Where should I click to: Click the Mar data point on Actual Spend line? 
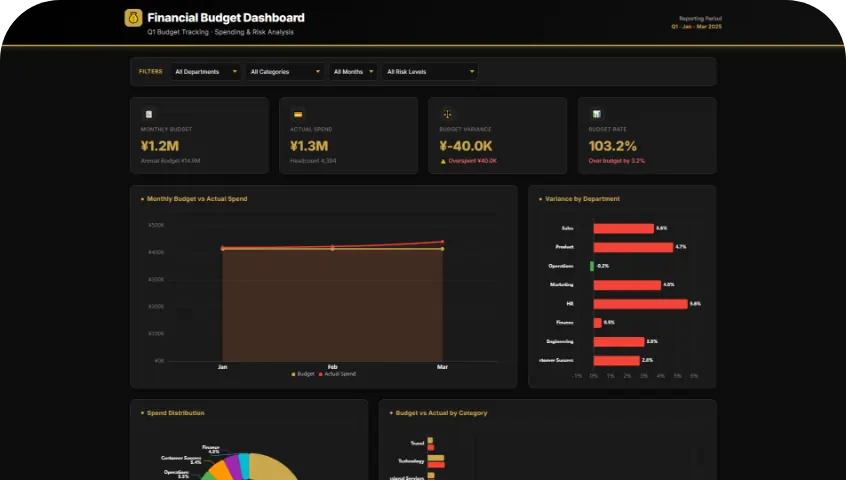click(442, 242)
